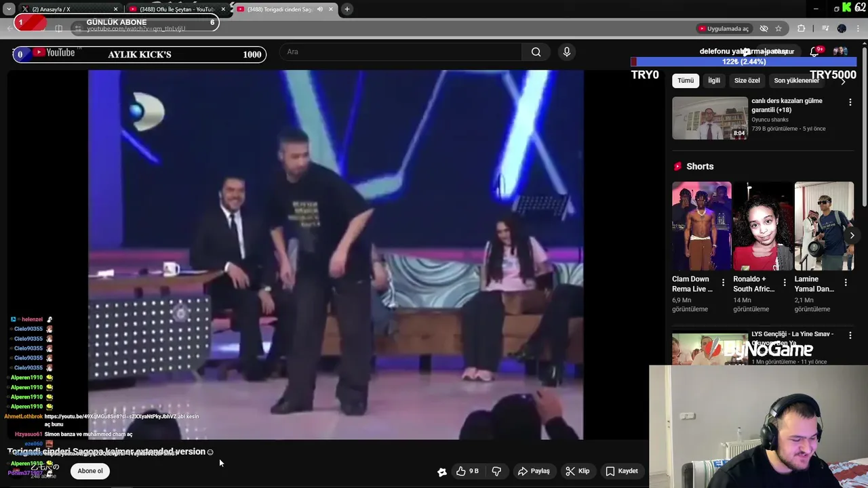Open LYS Gençliği La Yine Sınav video
868x488 pixels.
(709, 348)
